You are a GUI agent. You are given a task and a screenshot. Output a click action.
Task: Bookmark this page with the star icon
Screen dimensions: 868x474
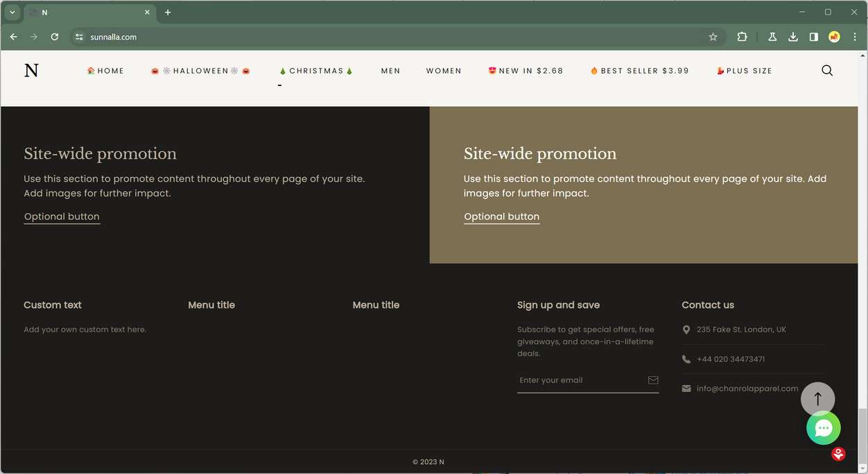click(x=713, y=37)
